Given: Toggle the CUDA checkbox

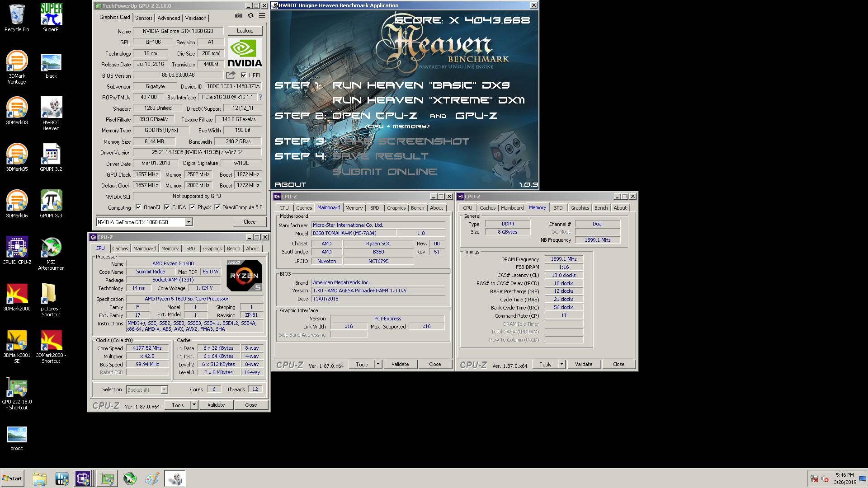Looking at the screenshot, I should pyautogui.click(x=167, y=207).
